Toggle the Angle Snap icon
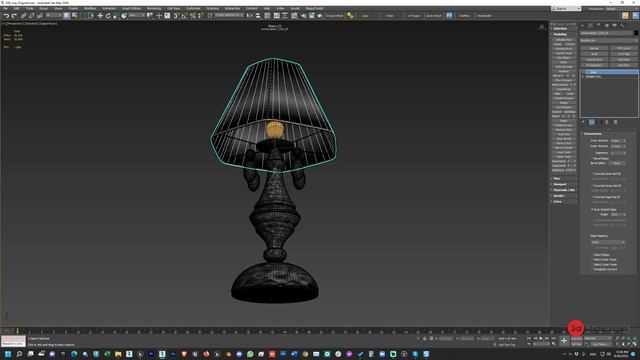 click(184, 16)
